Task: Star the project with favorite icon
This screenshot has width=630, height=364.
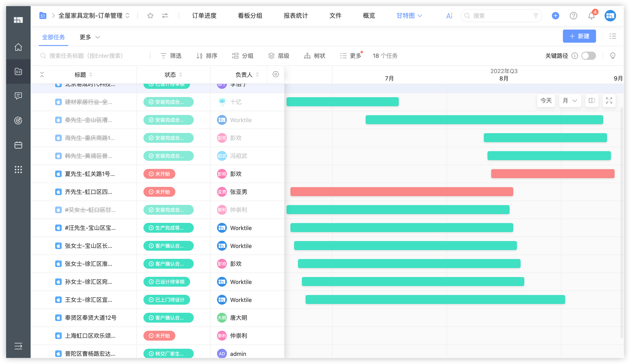Action: 150,16
